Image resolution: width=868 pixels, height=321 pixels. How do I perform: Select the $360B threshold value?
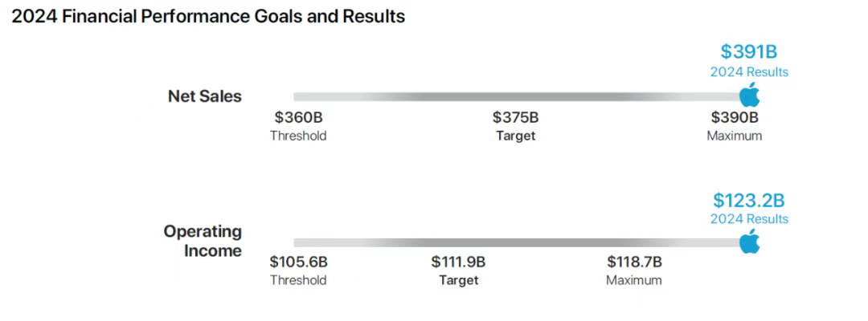pyautogui.click(x=298, y=118)
